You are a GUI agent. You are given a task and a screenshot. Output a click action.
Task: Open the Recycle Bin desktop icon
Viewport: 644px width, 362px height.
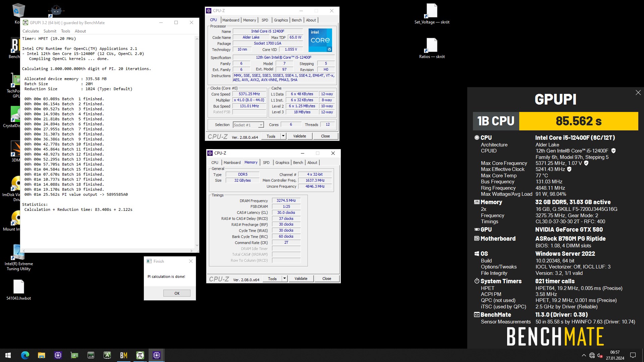coord(18,10)
